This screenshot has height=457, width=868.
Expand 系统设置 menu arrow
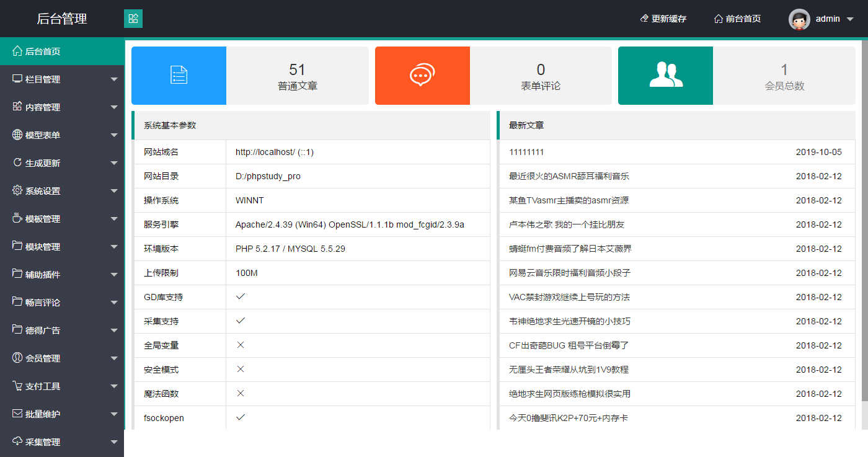click(x=114, y=191)
